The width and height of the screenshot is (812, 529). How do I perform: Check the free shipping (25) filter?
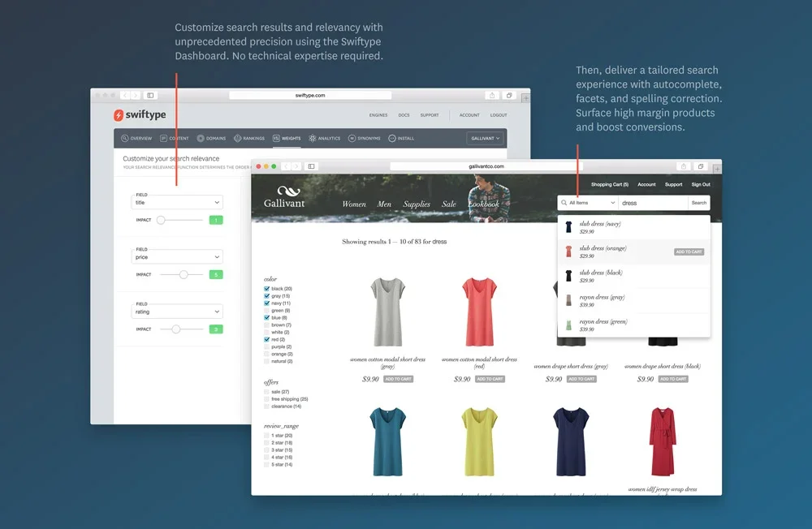(266, 399)
